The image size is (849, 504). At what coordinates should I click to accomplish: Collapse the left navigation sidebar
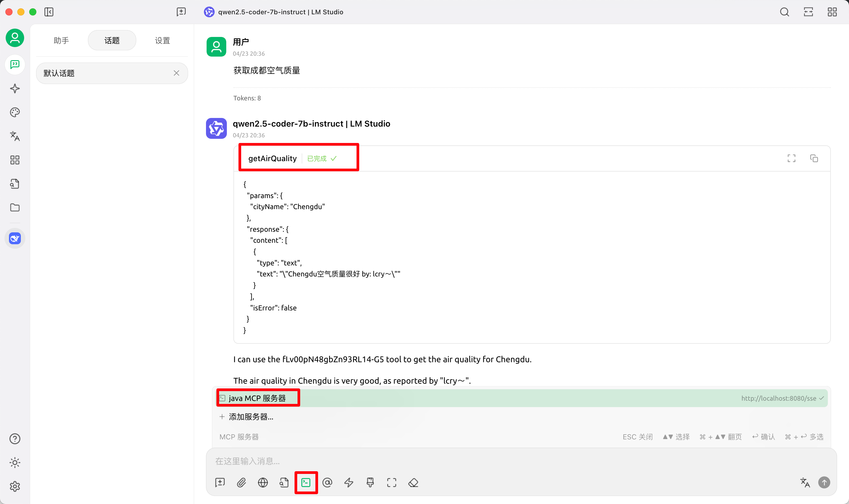49,12
